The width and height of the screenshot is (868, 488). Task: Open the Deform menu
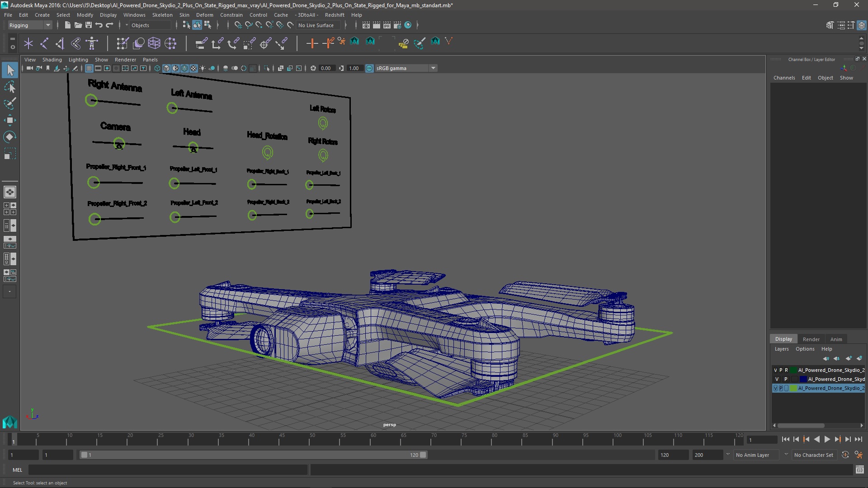pos(204,15)
